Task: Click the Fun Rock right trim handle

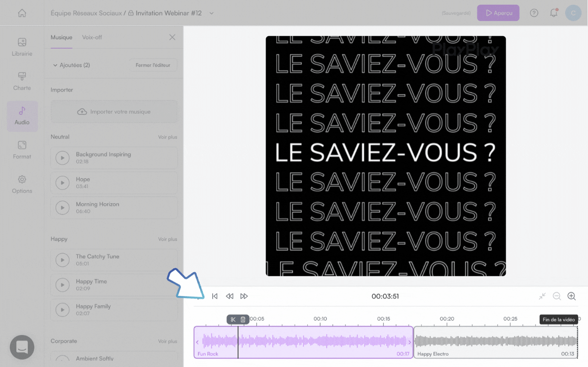Action: [410, 342]
